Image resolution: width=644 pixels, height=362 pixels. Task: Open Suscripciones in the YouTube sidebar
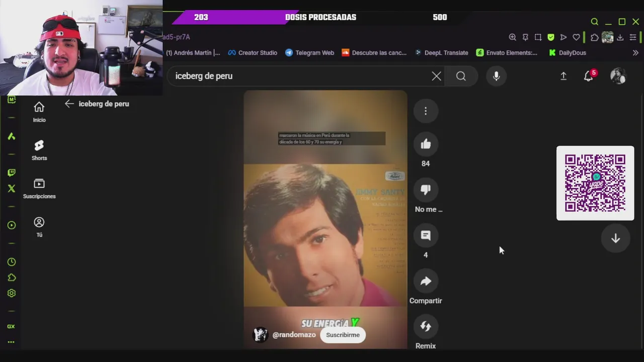(x=39, y=189)
